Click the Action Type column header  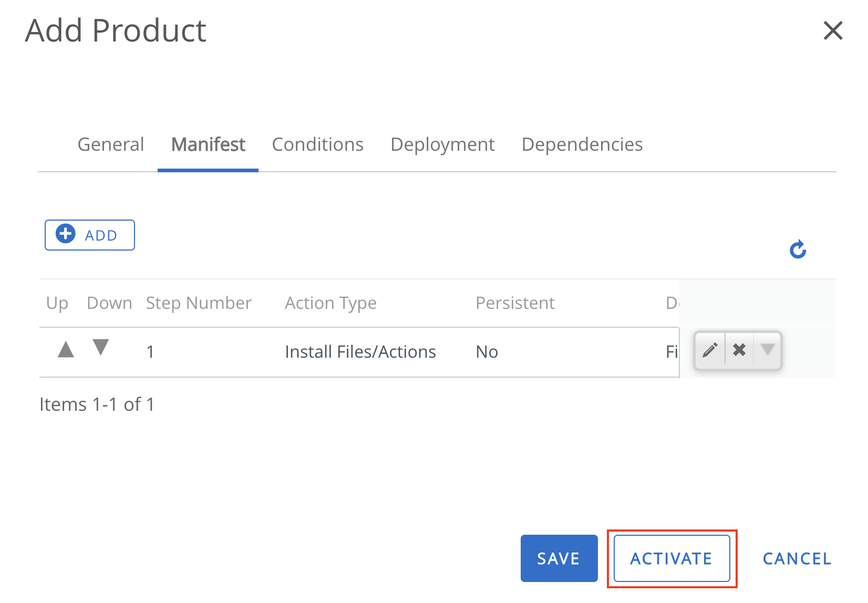[330, 303]
